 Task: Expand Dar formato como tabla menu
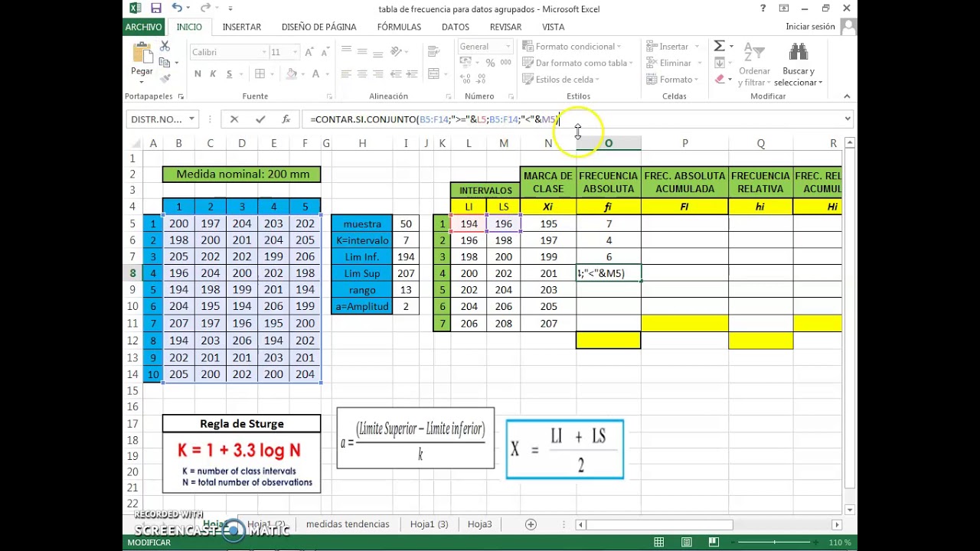578,63
